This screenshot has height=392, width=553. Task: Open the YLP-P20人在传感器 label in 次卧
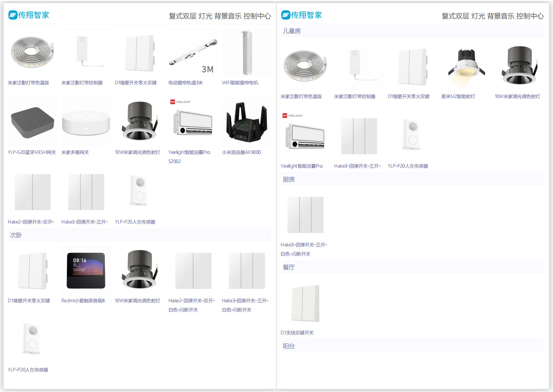pos(28,370)
